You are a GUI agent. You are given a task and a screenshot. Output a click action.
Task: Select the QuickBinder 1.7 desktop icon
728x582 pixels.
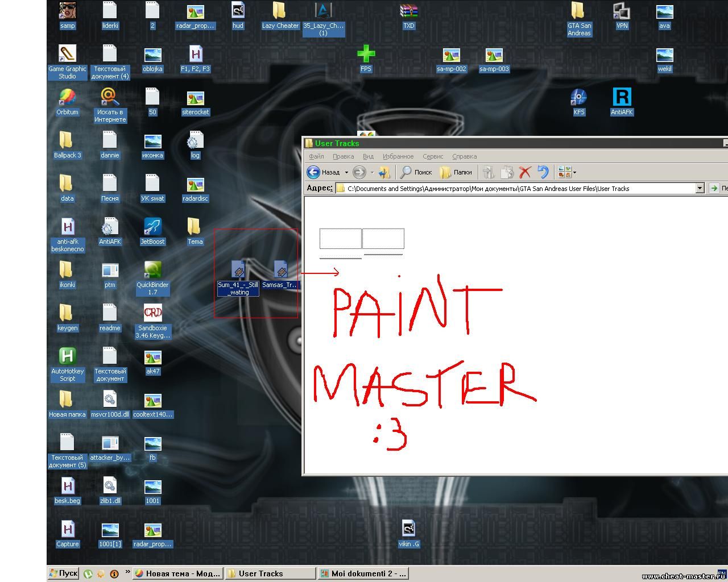pyautogui.click(x=152, y=271)
